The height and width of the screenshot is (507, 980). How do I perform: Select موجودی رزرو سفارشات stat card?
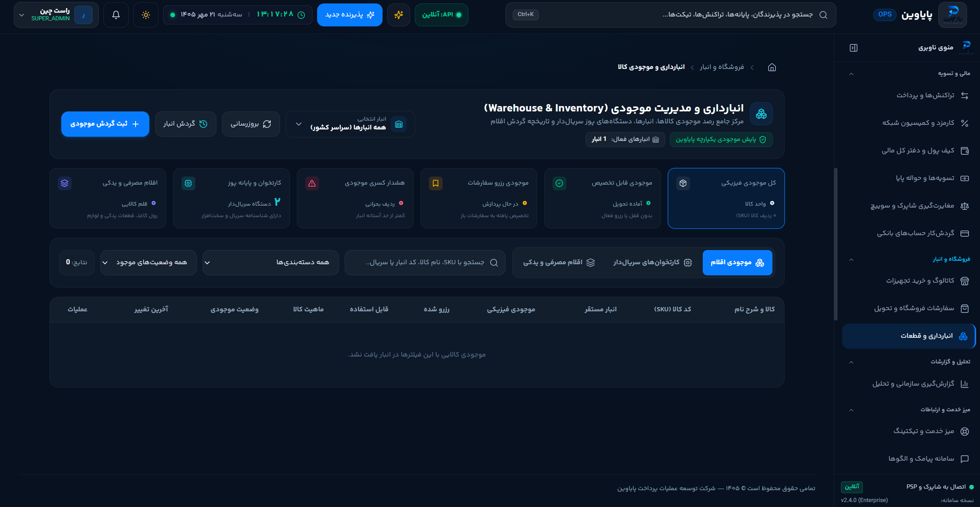tap(479, 198)
